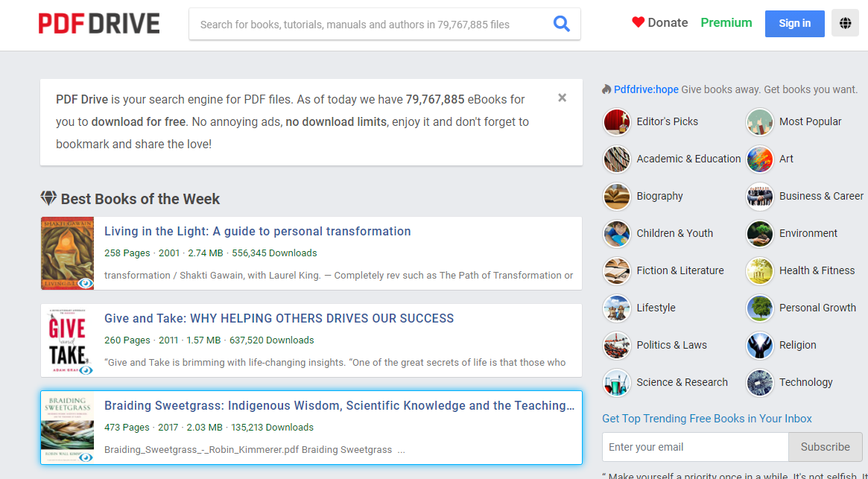Preview Give and Take via eye icon
The width and height of the screenshot is (868, 479).
pos(86,370)
